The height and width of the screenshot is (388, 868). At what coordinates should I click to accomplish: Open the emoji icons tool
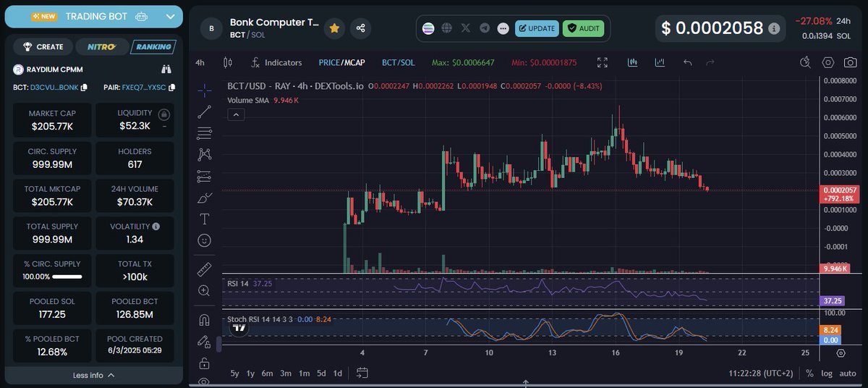tap(204, 240)
